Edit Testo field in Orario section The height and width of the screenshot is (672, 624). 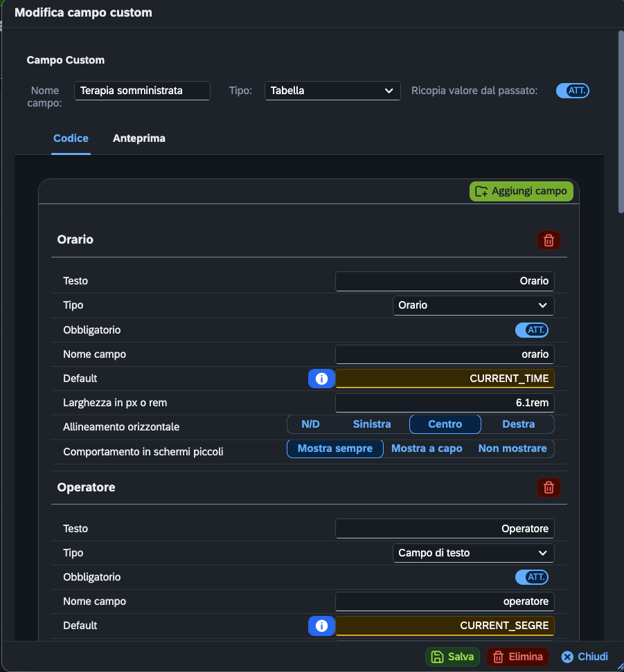tap(445, 281)
